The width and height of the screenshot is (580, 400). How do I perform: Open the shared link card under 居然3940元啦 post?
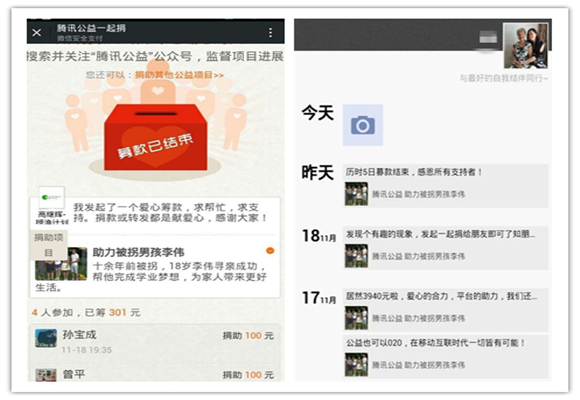click(x=445, y=318)
